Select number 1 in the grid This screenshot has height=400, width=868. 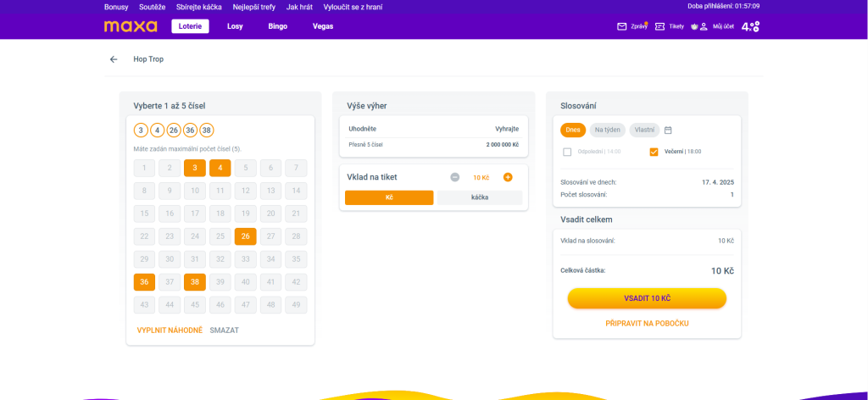144,168
